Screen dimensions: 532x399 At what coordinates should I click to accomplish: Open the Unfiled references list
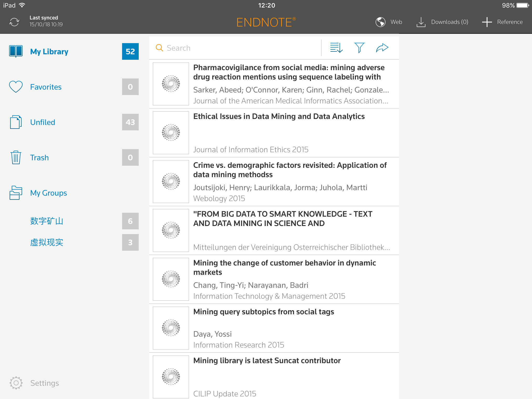(x=43, y=122)
